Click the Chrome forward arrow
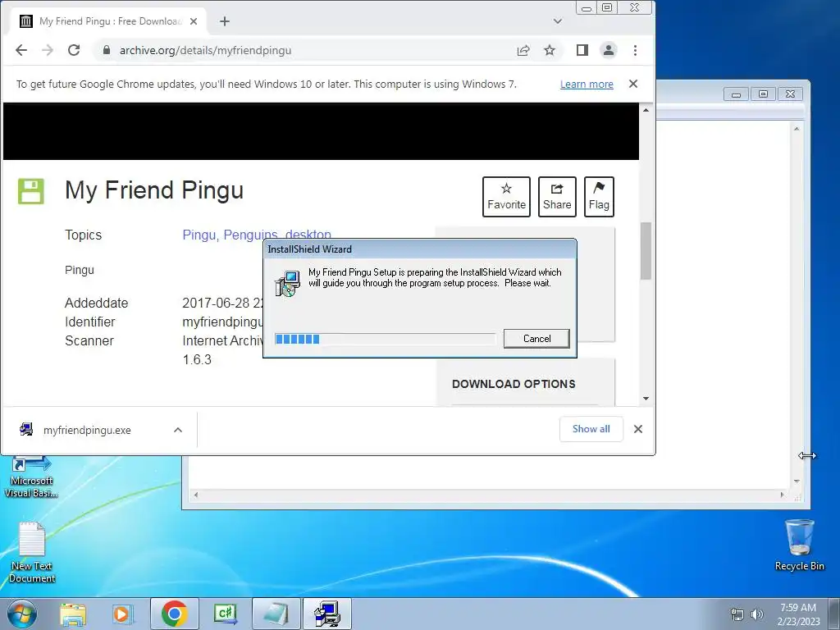Image resolution: width=840 pixels, height=630 pixels. pos(47,50)
